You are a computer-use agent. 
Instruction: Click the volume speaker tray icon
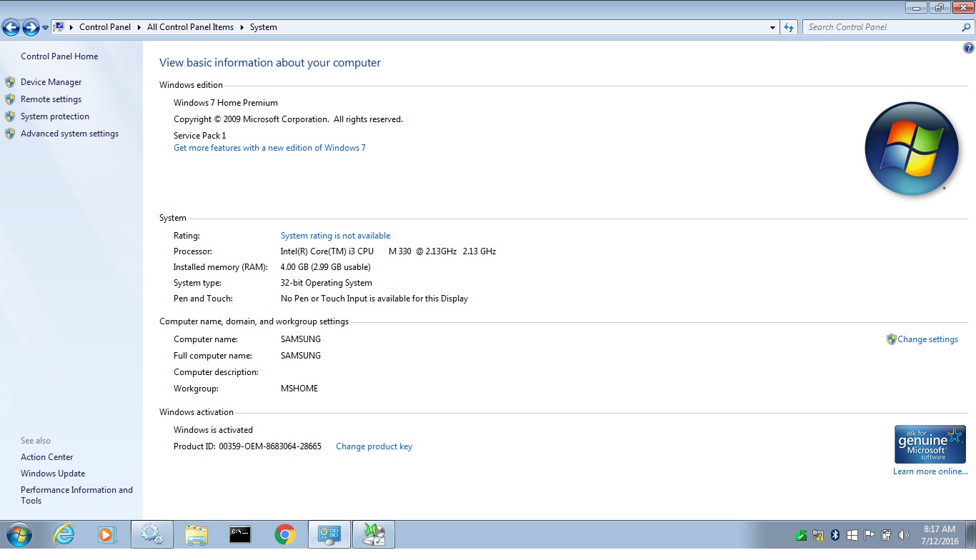click(x=904, y=535)
